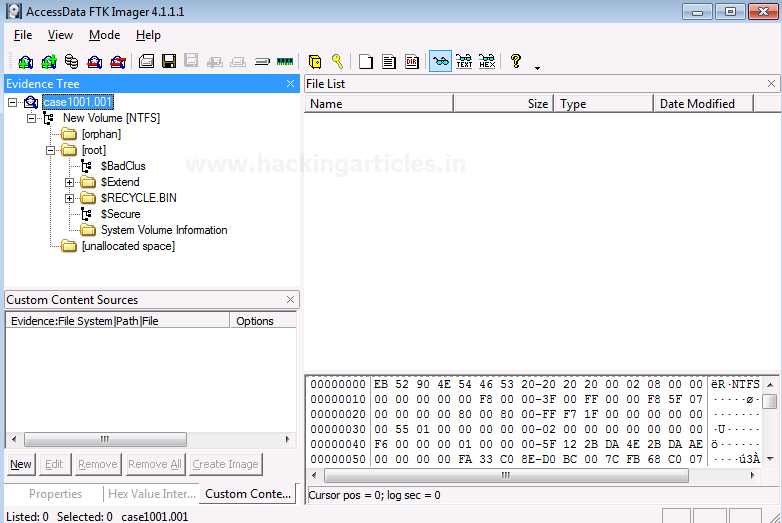Screen dimensions: 782x523
Task: Switch to the Custom Content Sources tab
Action: (x=248, y=494)
